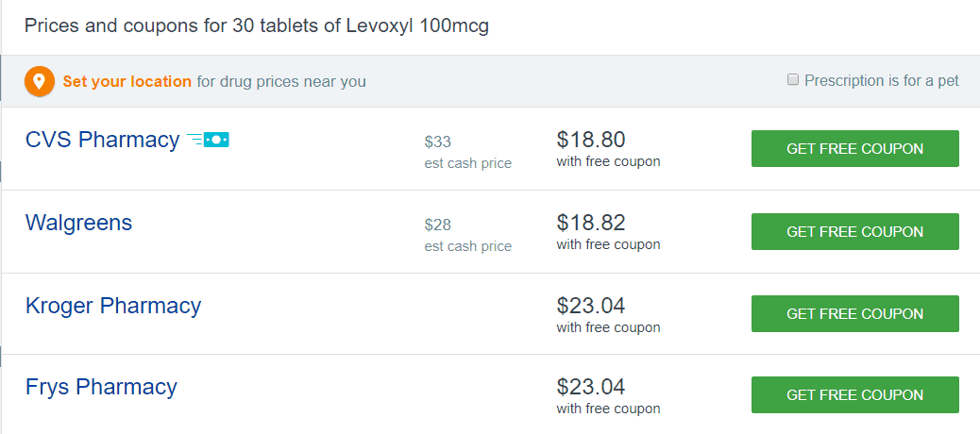980x434 pixels.
Task: Click the cash discount icon beside CVS Pharmacy
Action: [x=208, y=140]
